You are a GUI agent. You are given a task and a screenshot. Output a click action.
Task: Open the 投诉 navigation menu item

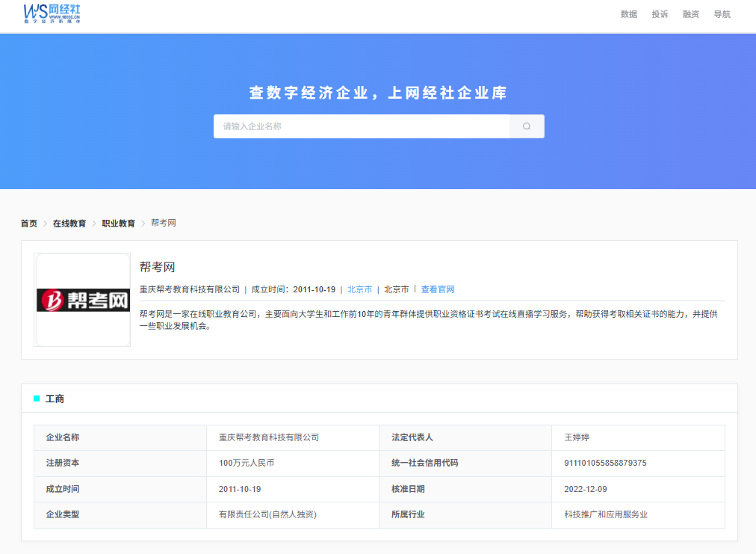pos(660,14)
